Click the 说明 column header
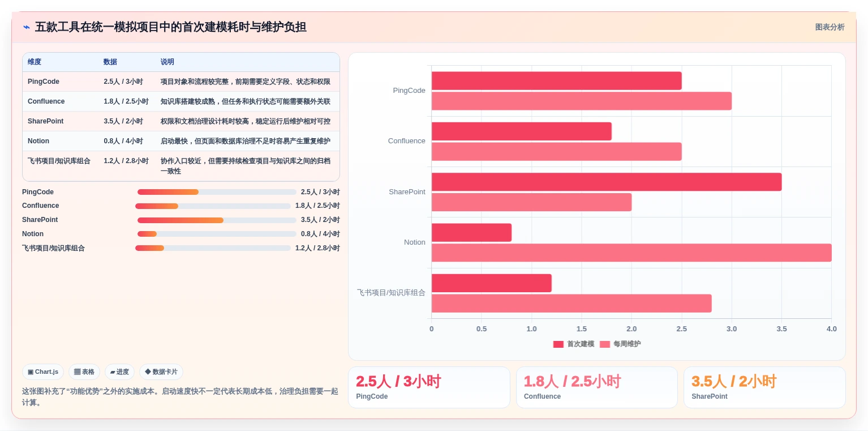The height and width of the screenshot is (431, 868). coord(167,62)
